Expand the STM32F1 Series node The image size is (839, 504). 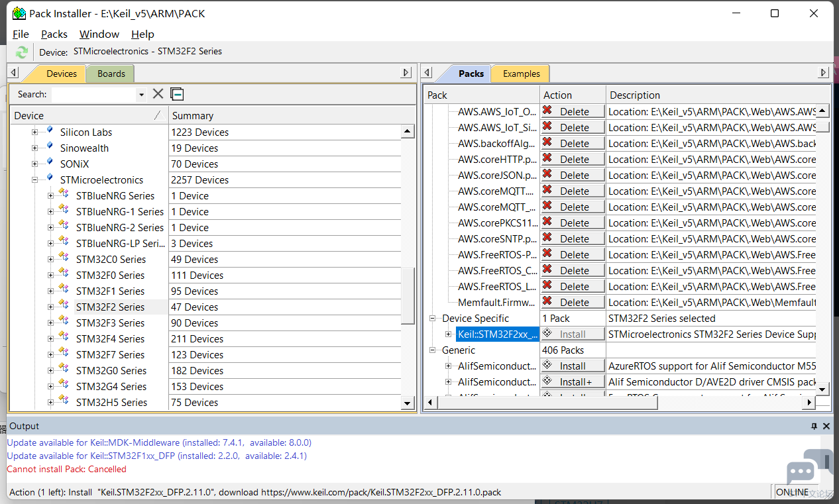click(x=51, y=291)
